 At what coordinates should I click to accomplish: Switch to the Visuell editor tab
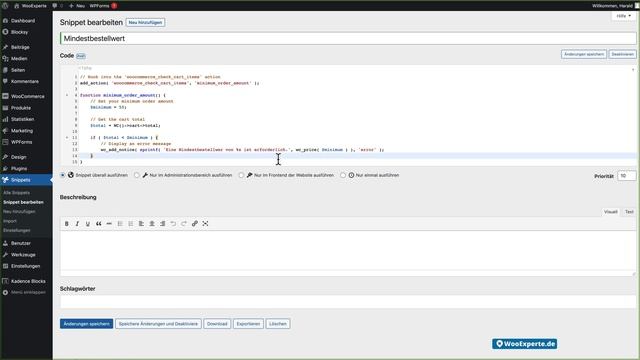tap(611, 212)
